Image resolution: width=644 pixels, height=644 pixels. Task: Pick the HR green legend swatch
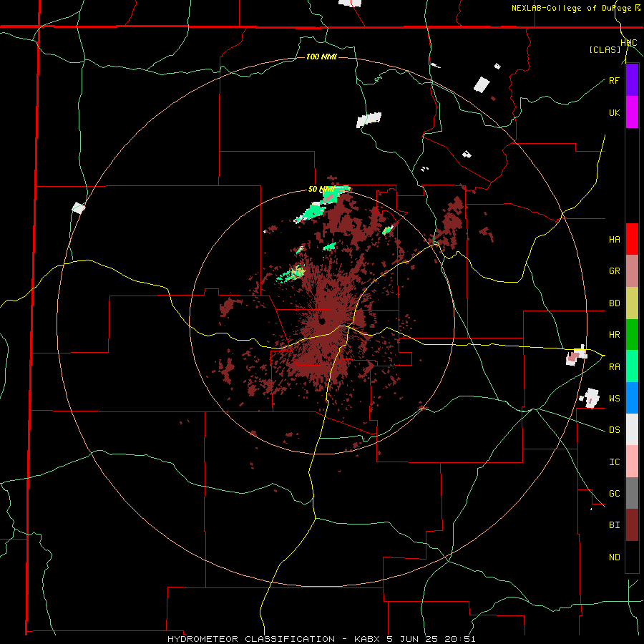[x=632, y=335]
